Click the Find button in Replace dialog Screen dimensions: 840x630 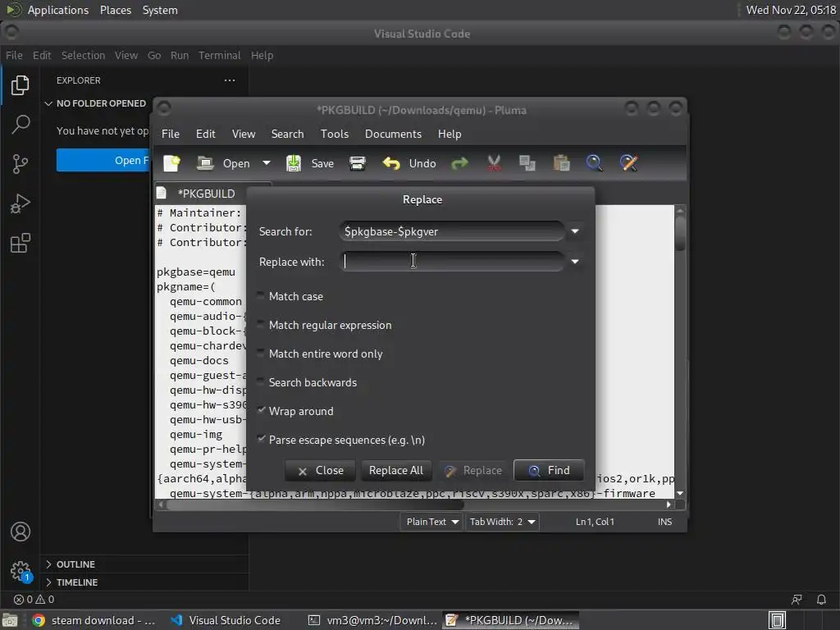549,470
